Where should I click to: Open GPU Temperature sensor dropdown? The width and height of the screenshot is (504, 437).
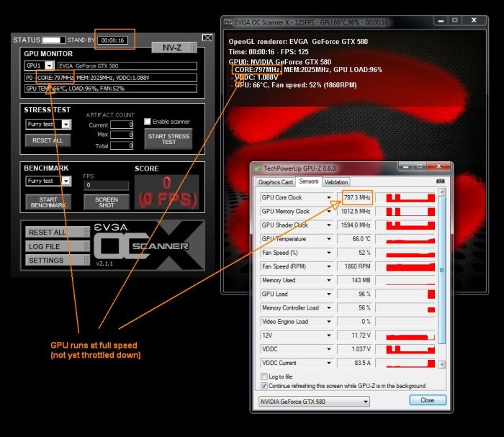click(329, 239)
